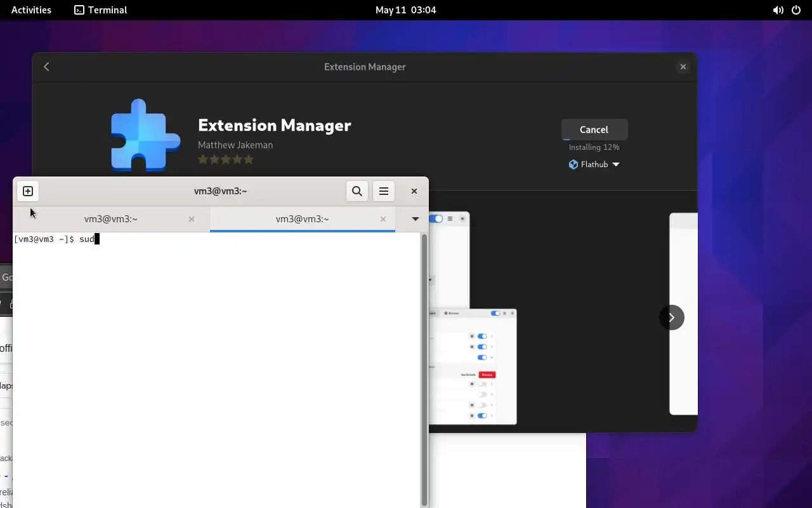Viewport: 812px width, 508px height.
Task: Close the terminal window
Action: pyautogui.click(x=414, y=191)
